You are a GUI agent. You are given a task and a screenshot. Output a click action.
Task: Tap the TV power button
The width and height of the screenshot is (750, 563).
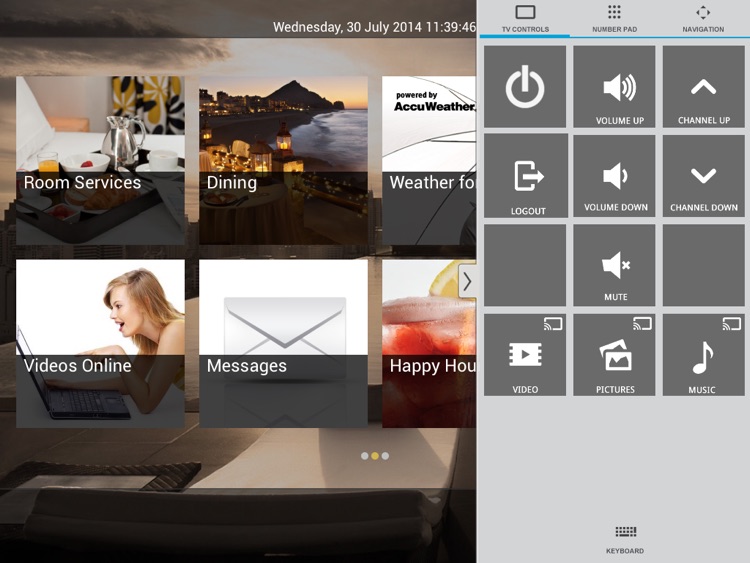coord(525,87)
